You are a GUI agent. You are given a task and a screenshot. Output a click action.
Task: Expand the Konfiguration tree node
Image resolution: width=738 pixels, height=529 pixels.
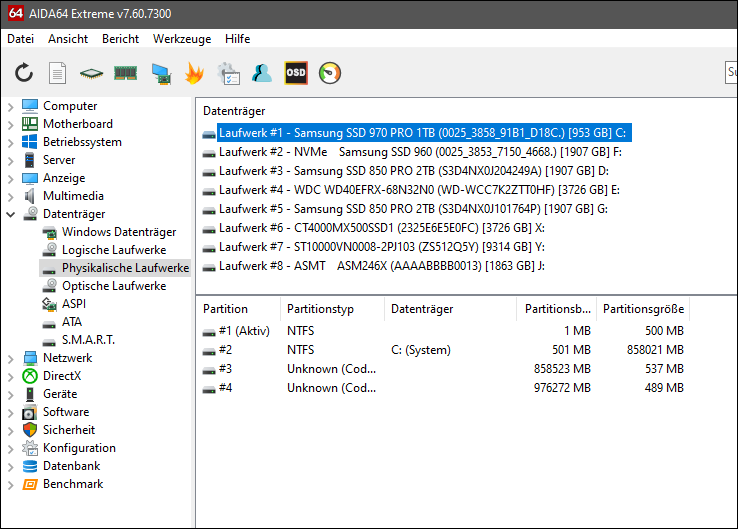pyautogui.click(x=10, y=449)
